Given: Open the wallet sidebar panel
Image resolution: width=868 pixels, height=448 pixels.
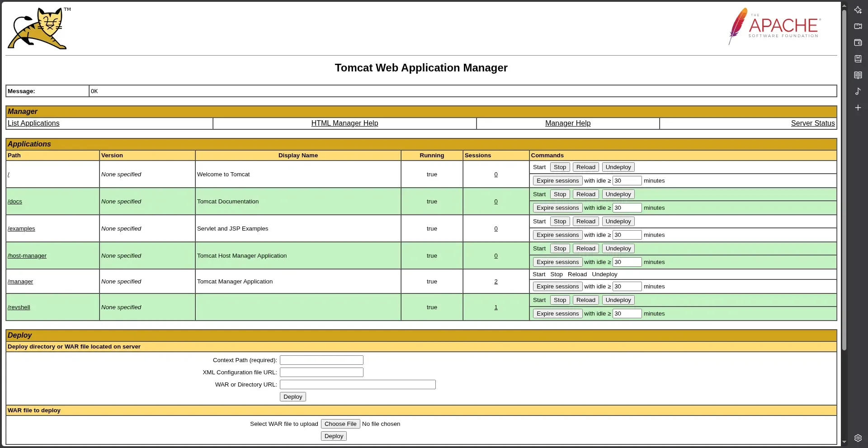Looking at the screenshot, I should (x=858, y=42).
